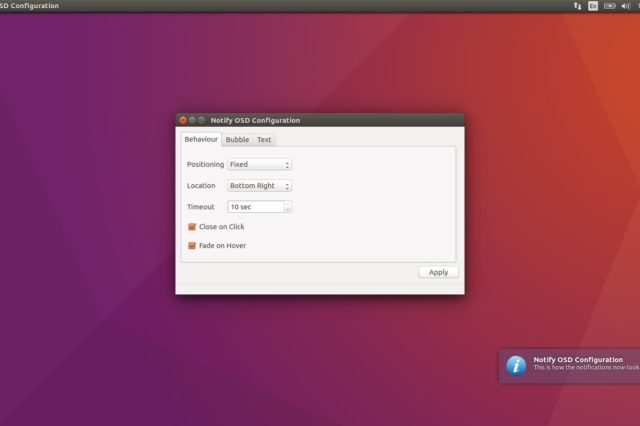Open the sound volume indicator

coord(625,6)
